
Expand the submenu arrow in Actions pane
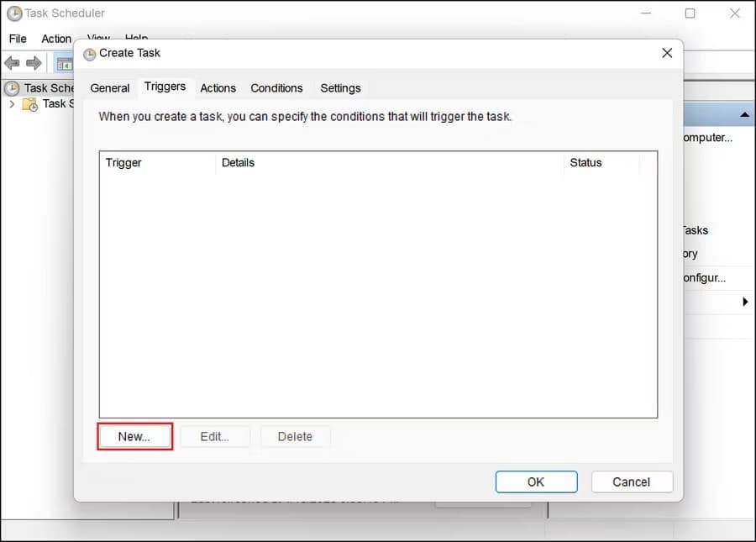click(745, 302)
